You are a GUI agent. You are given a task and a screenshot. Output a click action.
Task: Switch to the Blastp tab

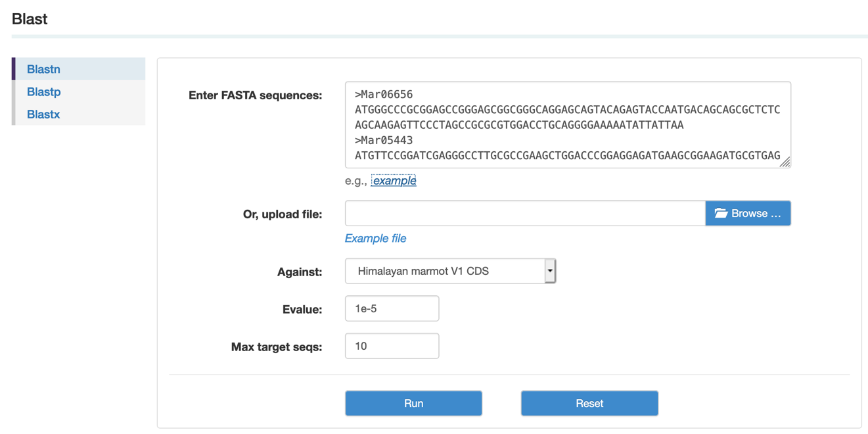(43, 92)
